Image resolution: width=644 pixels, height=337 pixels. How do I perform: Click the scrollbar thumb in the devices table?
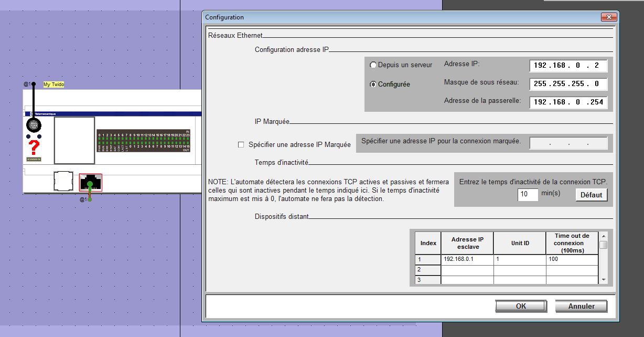point(604,245)
